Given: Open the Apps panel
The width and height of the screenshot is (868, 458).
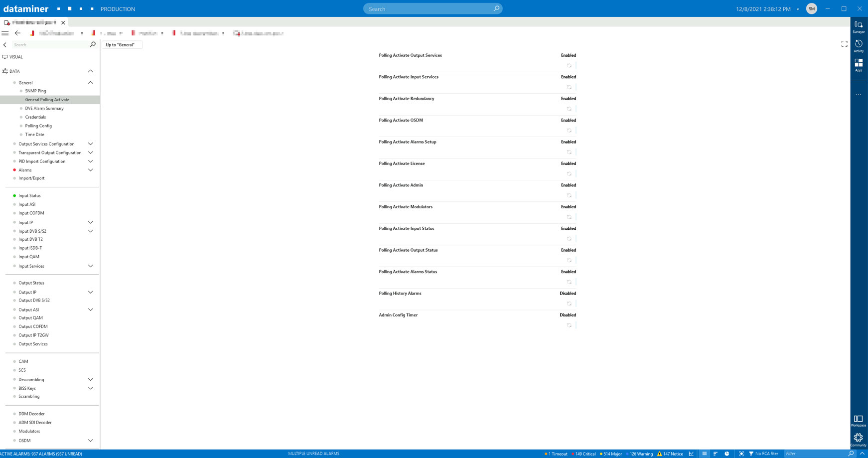Looking at the screenshot, I should [859, 65].
